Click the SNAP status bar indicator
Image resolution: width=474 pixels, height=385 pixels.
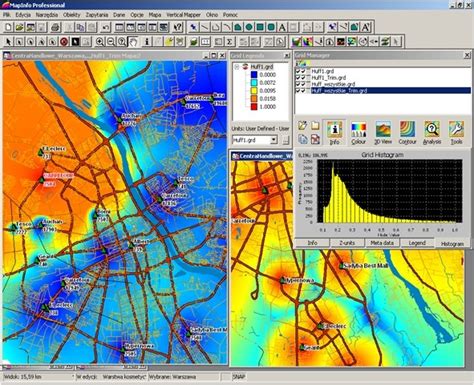click(239, 377)
